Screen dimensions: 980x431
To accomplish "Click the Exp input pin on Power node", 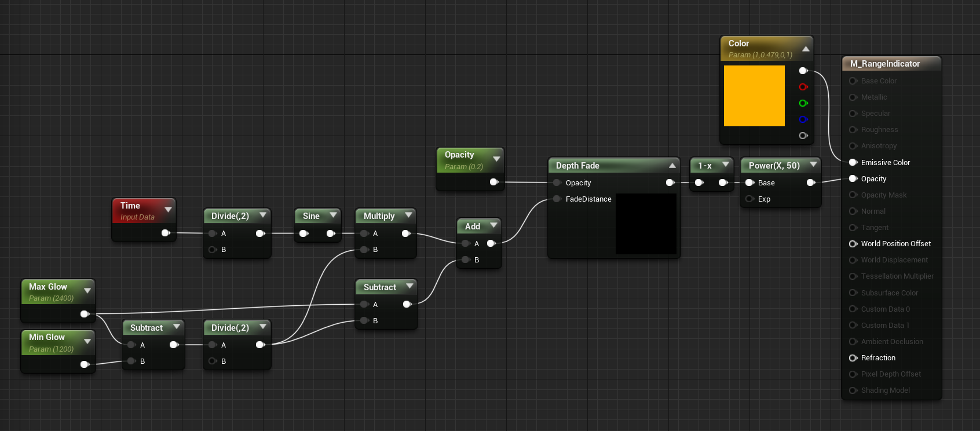I will [x=749, y=199].
